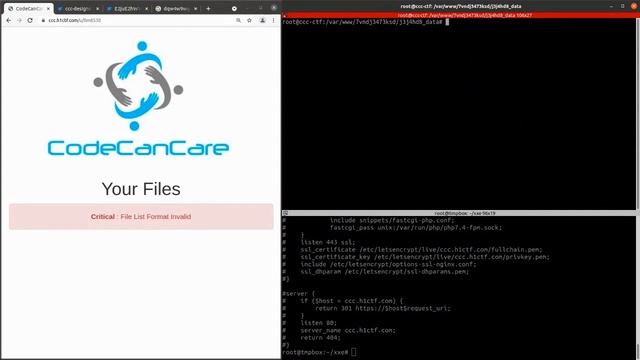Focus the tmpbox prompt at bottom
The width and height of the screenshot is (640, 360).
click(x=319, y=352)
